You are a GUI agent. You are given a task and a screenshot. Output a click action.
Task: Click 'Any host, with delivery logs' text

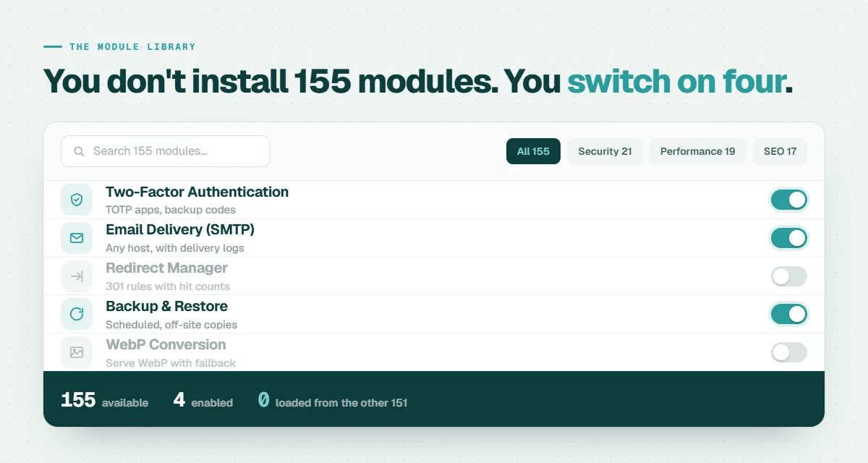point(175,248)
